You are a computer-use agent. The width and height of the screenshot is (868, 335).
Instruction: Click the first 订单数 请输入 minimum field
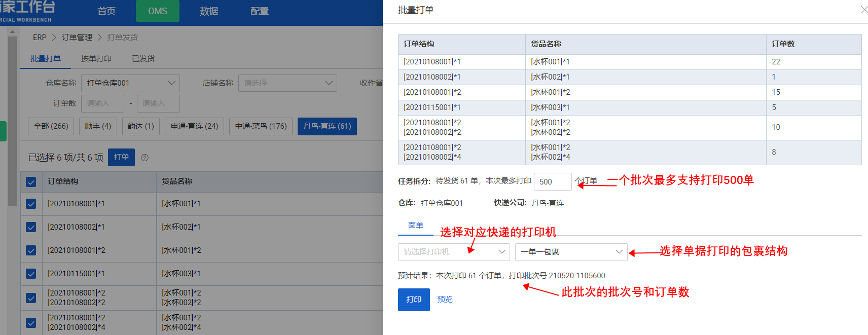102,103
